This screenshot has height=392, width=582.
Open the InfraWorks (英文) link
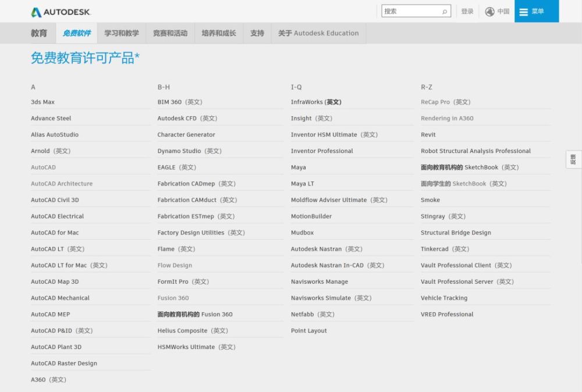pyautogui.click(x=316, y=102)
